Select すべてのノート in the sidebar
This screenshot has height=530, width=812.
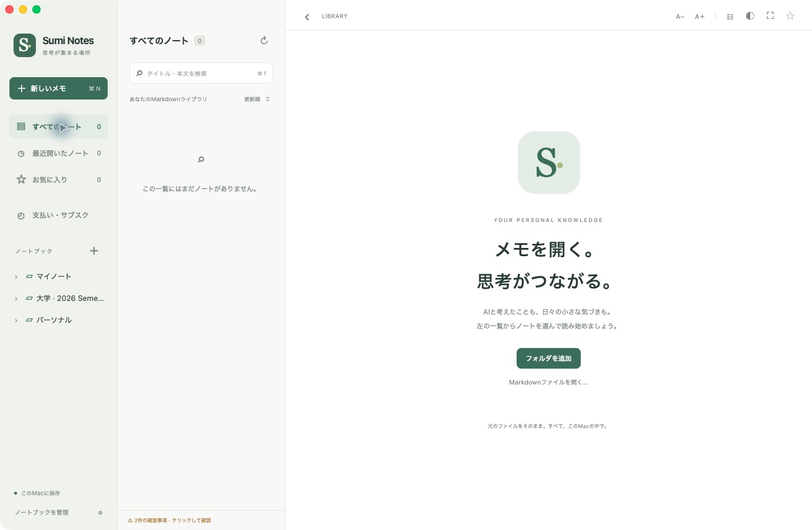[x=58, y=127]
